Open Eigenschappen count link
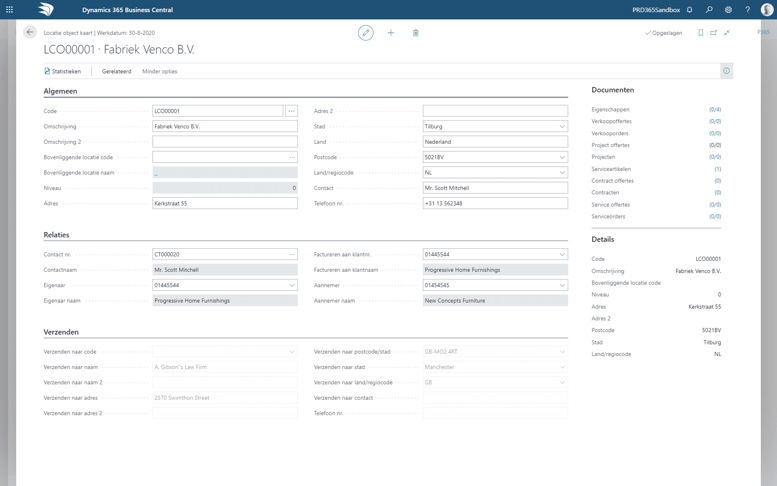Viewport: 777px width, 486px height. click(715, 109)
